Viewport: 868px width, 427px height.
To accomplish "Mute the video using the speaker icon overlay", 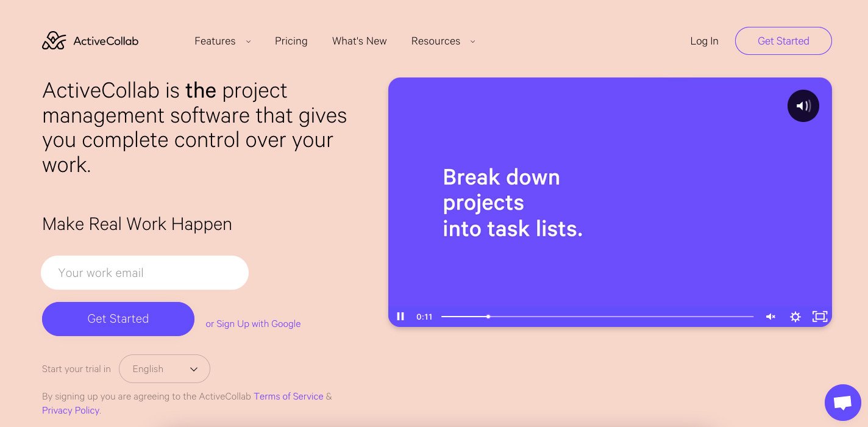I will 803,106.
